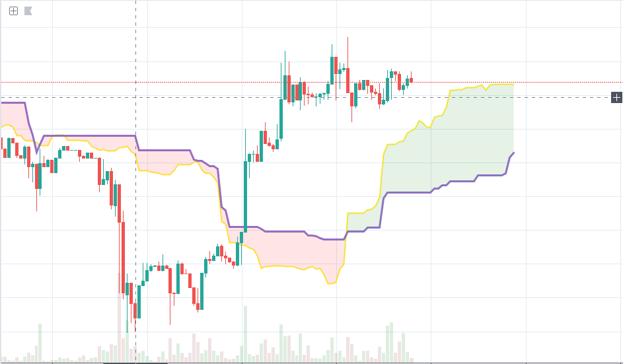Click the volume bar beneath the big rally candle
Screen dimensions: 623x364
245,334
